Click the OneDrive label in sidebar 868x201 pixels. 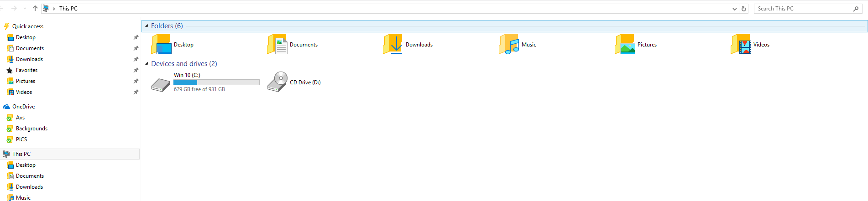click(24, 107)
